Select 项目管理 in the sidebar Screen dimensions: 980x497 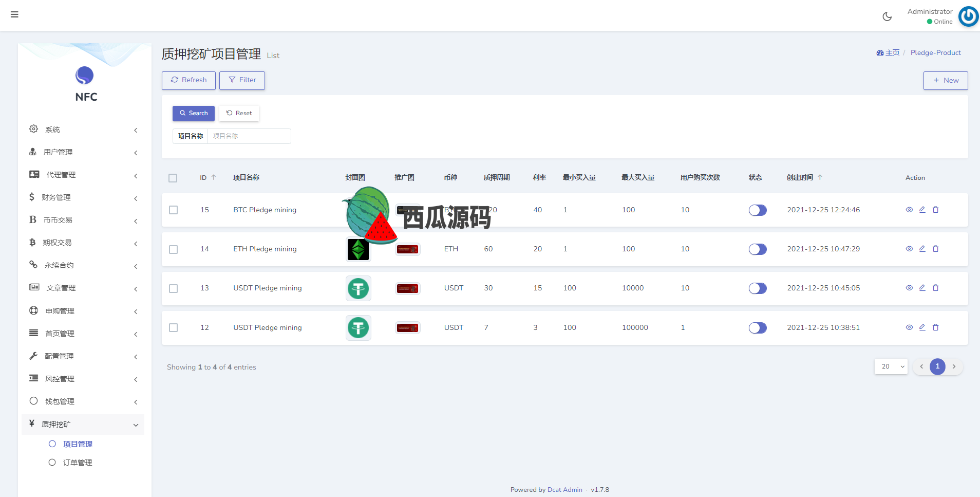(x=78, y=444)
